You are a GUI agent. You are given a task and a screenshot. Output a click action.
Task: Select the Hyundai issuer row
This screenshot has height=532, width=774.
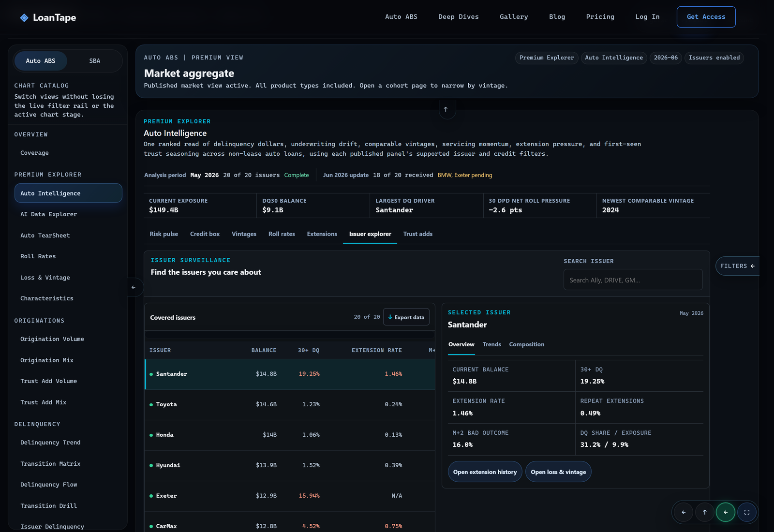pos(290,466)
